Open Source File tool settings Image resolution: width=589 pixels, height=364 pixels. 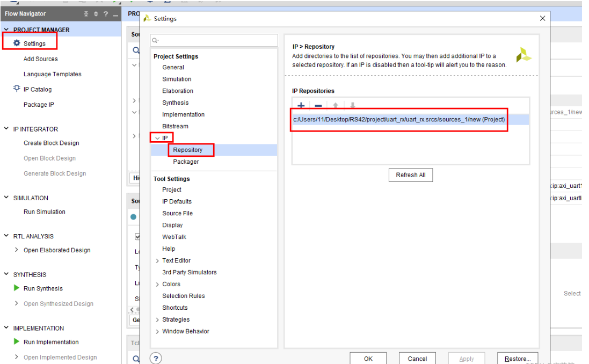177,213
